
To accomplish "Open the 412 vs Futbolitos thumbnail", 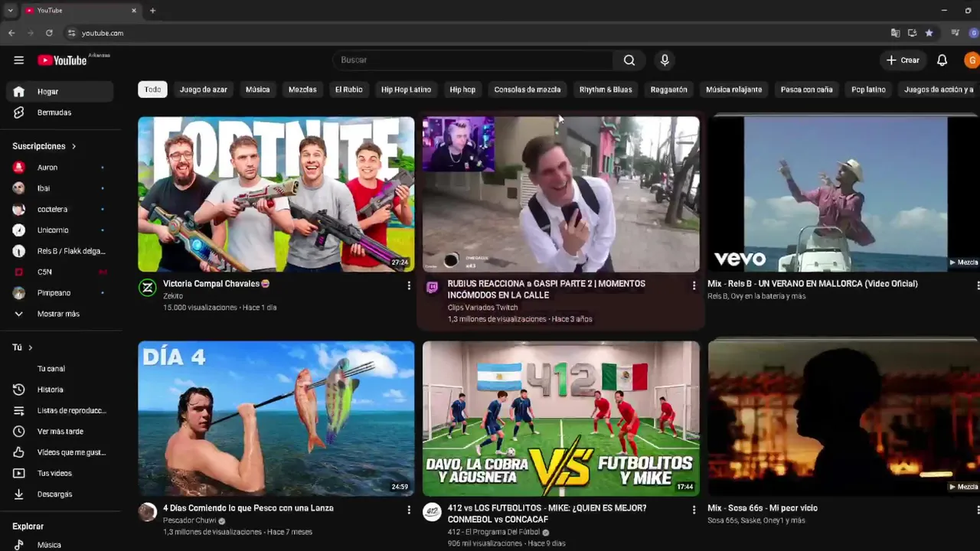I will [x=561, y=419].
